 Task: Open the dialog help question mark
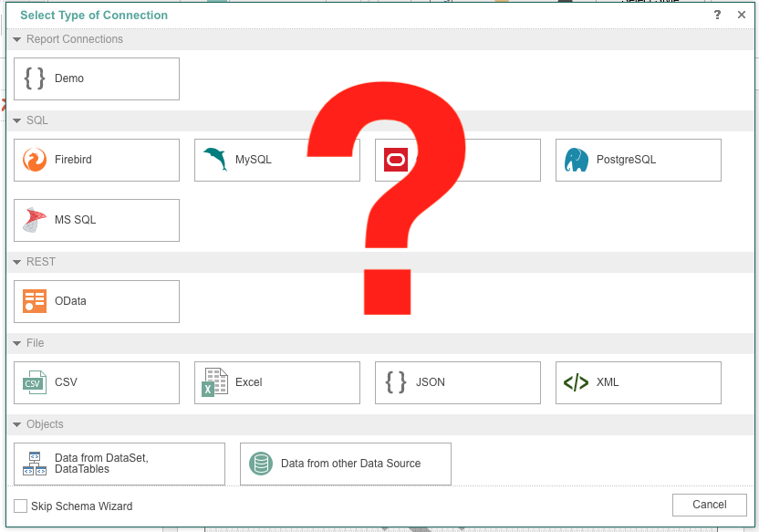point(718,16)
